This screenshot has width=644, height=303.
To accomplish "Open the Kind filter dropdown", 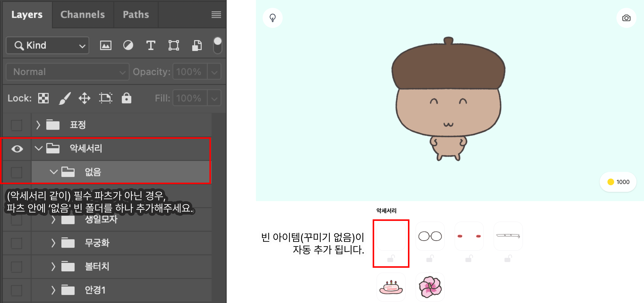I will [47, 45].
